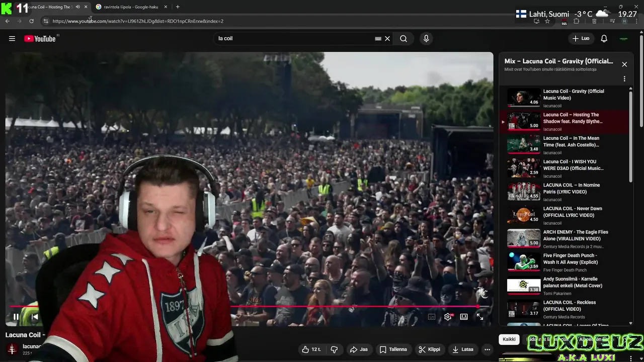Open the red 165 extension badge icon
Image resolution: width=644 pixels, height=362 pixels.
[x=564, y=22]
